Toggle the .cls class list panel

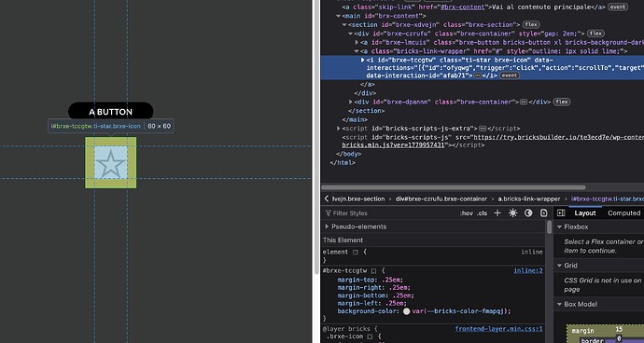(x=482, y=213)
